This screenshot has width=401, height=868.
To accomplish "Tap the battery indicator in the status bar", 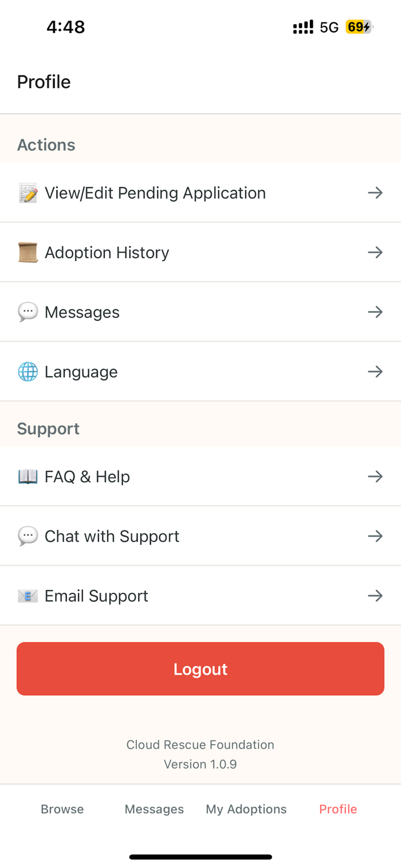I will [359, 27].
